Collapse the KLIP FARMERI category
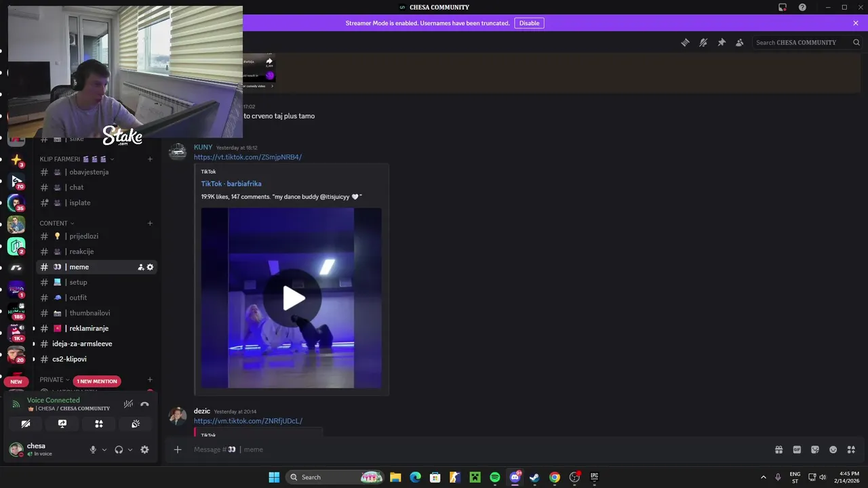 [x=77, y=159]
